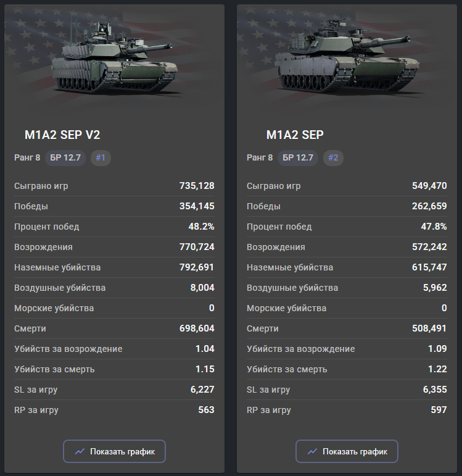Screen dimensions: 462x476
Task: Click БР 12.7 badge on M1A2 SEP
Action: click(x=298, y=157)
